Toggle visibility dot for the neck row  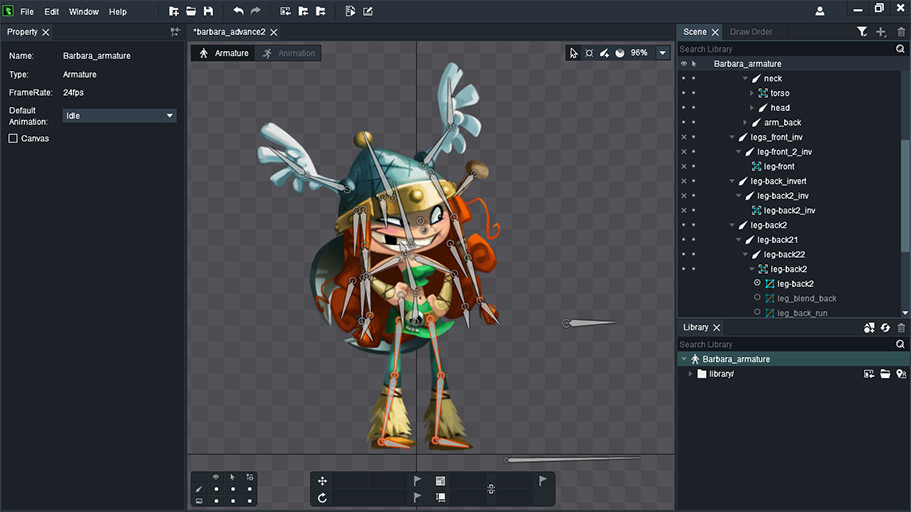(684, 78)
